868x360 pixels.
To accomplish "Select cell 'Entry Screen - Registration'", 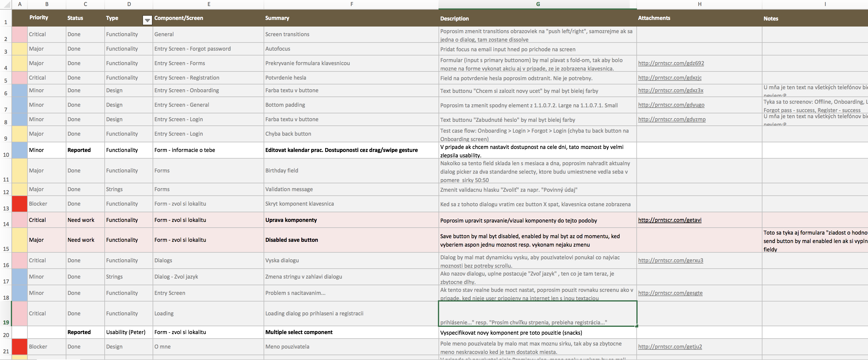I will [208, 78].
